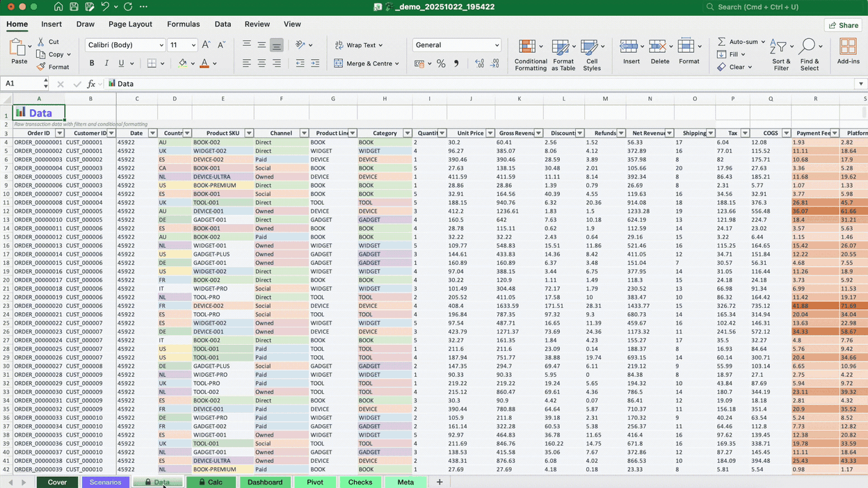Open the Add-ins panel
Image resolution: width=868 pixels, height=488 pixels.
pyautogui.click(x=848, y=51)
